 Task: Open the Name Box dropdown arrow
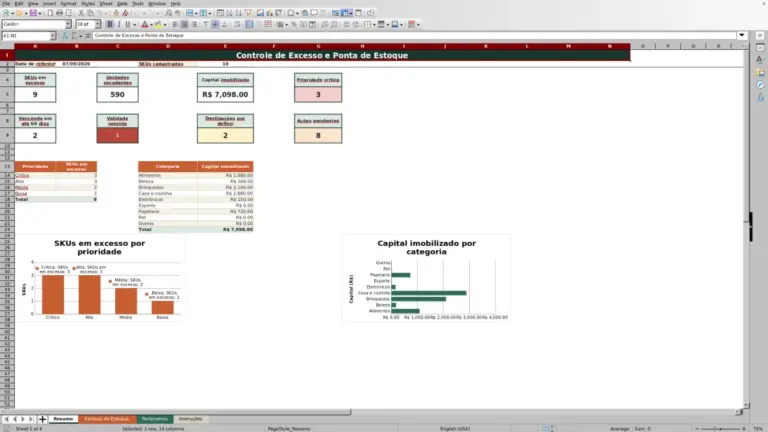[x=53, y=36]
